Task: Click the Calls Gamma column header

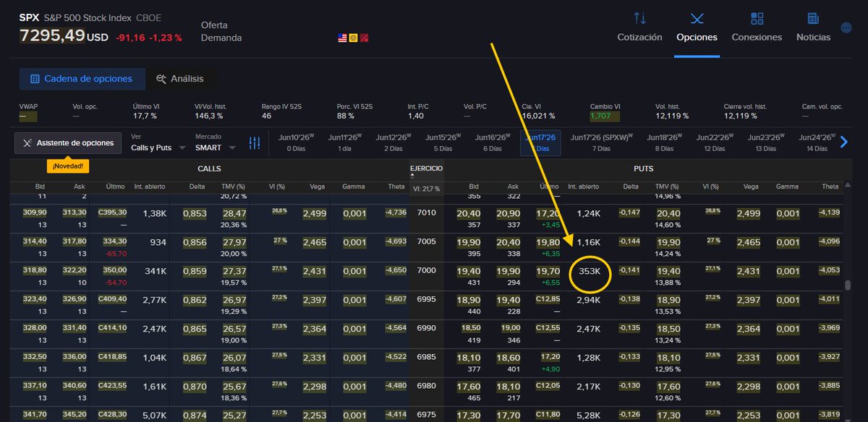Action: tap(354, 186)
